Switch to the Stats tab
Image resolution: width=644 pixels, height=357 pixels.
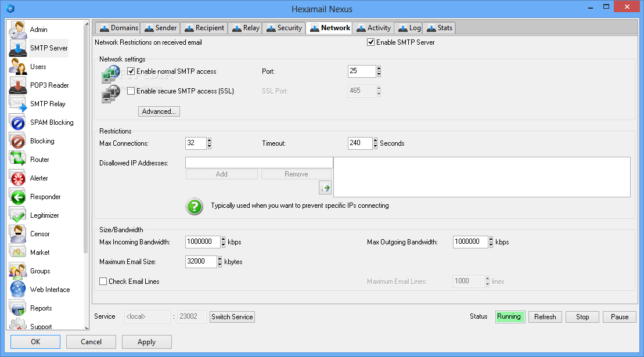coord(439,28)
